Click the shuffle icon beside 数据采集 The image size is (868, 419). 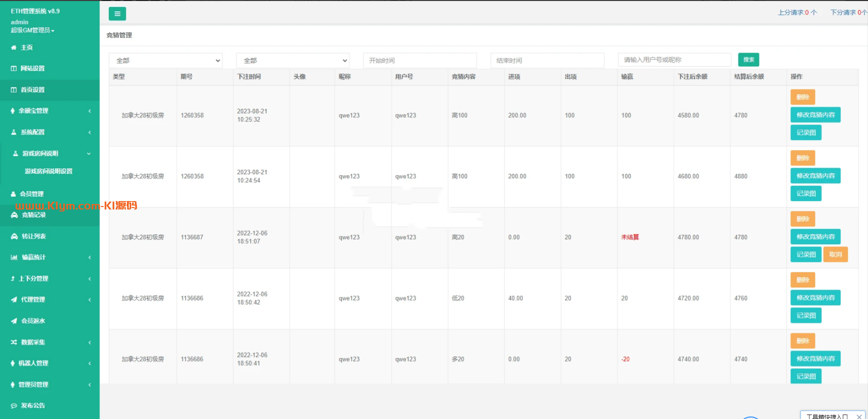14,342
